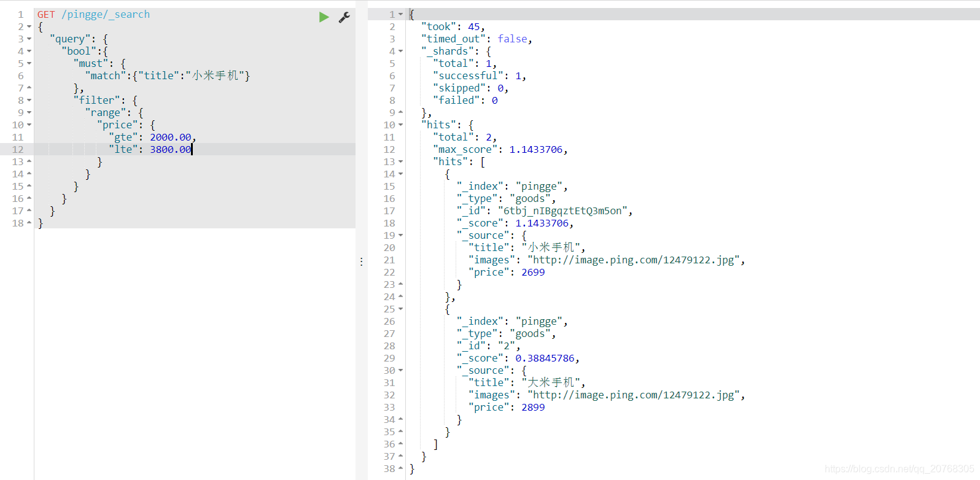Viewport: 980px width, 480px height.
Task: Click the "timed_out" value false
Action: click(x=512, y=39)
